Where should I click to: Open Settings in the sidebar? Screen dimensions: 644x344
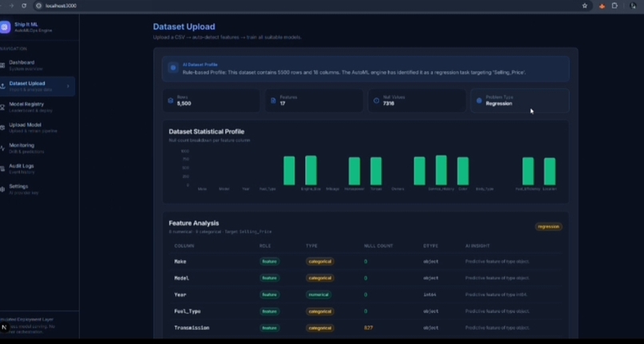[x=37, y=189]
